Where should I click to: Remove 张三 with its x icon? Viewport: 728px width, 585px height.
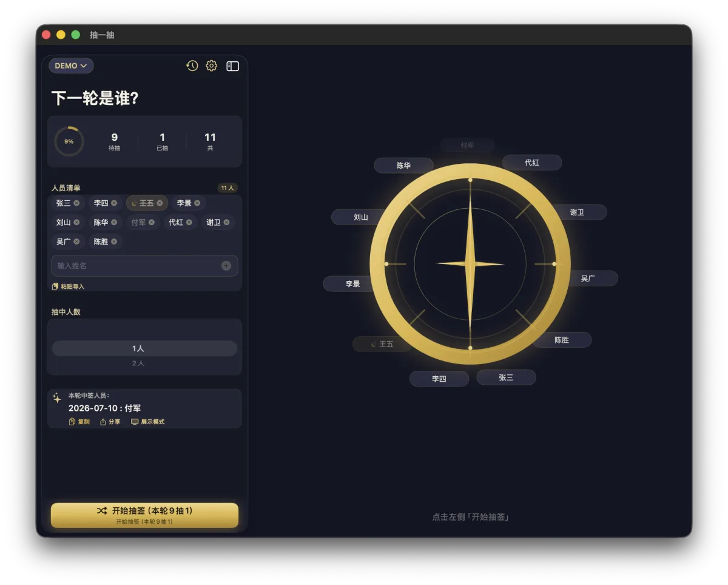[76, 203]
